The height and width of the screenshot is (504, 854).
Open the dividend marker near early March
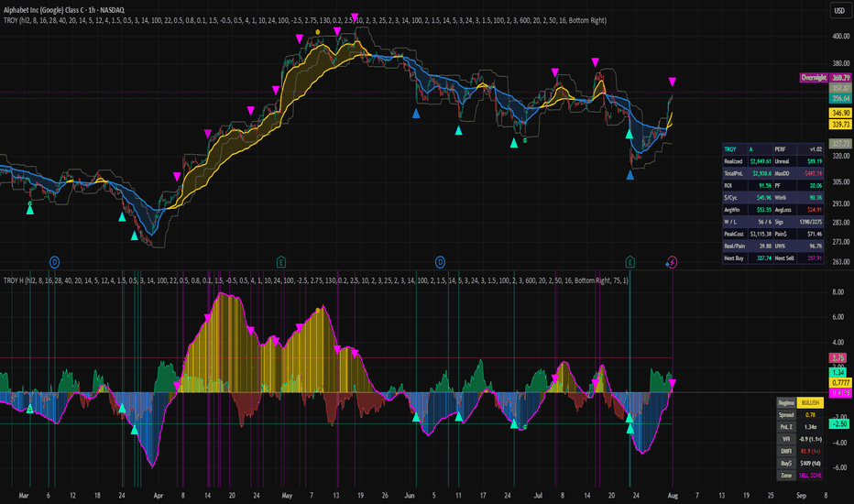(x=54, y=262)
